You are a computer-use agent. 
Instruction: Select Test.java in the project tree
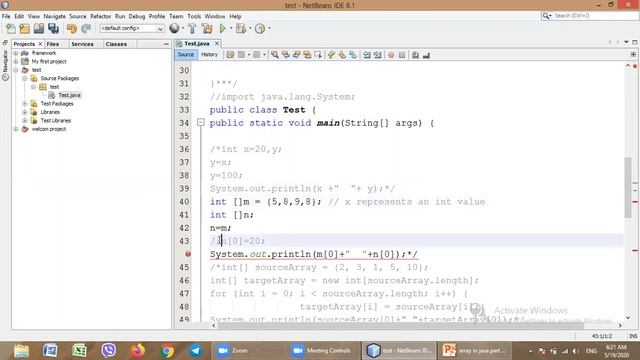point(69,95)
